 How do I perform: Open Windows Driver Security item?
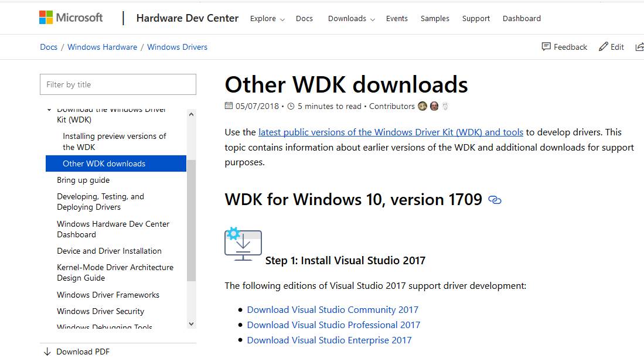point(101,311)
